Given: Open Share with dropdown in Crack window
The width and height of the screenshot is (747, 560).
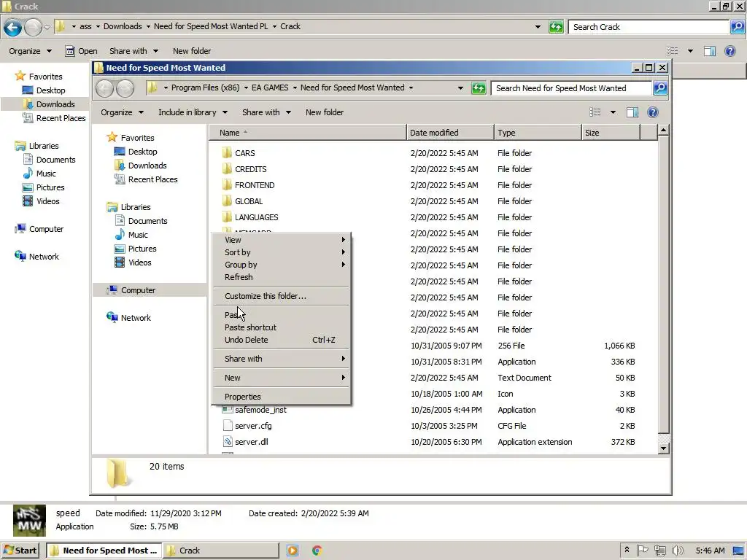Looking at the screenshot, I should pyautogui.click(x=133, y=51).
